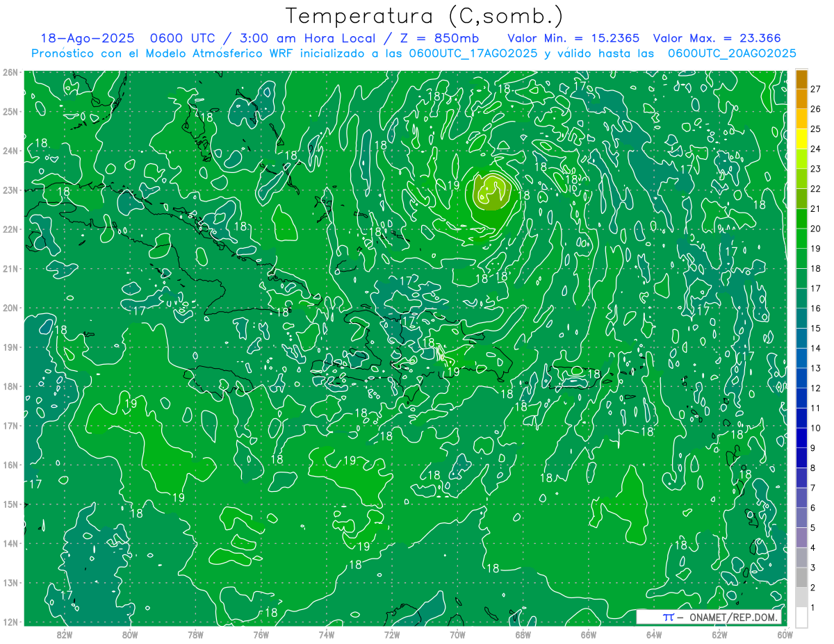Screen dimensions: 834x644
Task: Click the color legend value "20"
Action: click(816, 229)
